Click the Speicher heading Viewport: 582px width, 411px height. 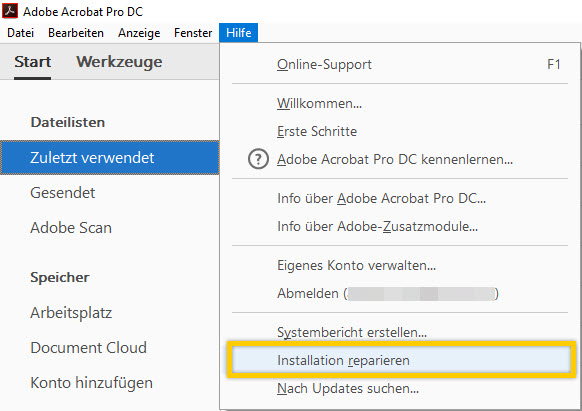[x=60, y=277]
